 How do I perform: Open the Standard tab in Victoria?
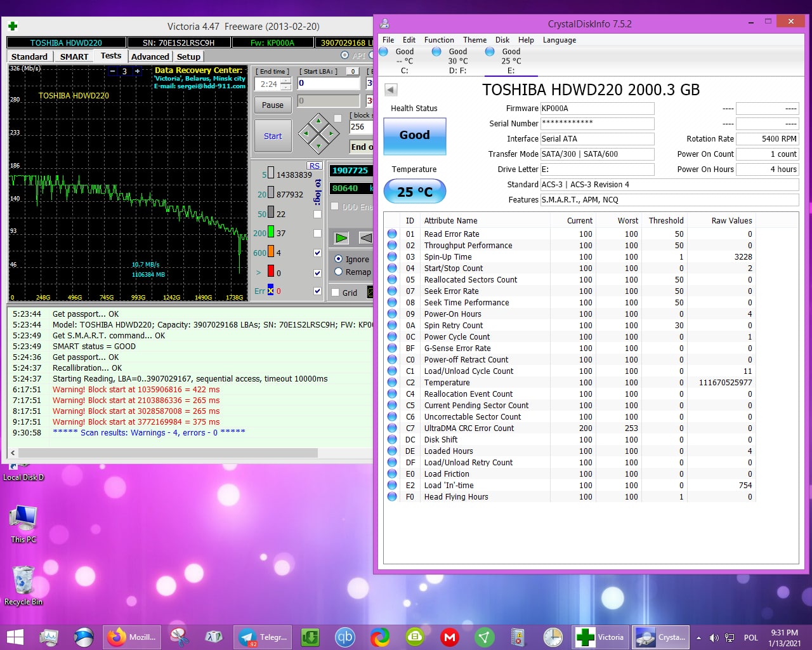click(29, 56)
